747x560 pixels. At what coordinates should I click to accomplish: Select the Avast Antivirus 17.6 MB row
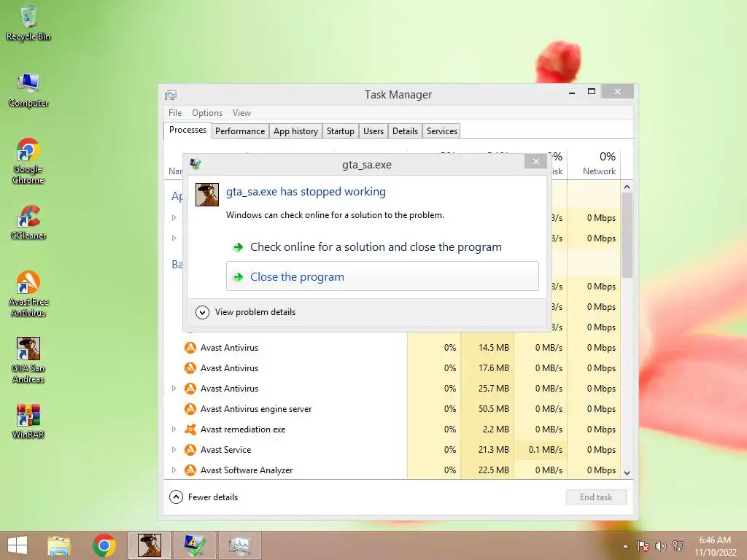pos(393,368)
